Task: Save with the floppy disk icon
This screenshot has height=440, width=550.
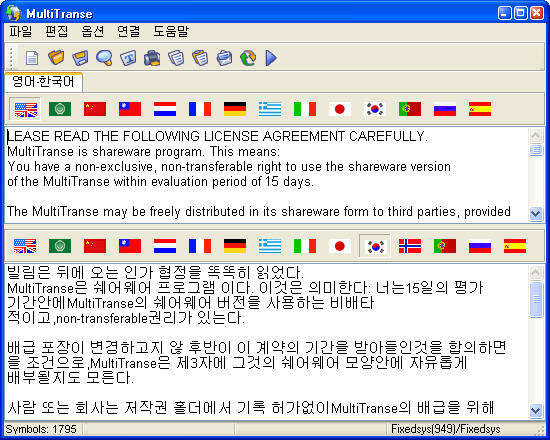Action: (80, 58)
